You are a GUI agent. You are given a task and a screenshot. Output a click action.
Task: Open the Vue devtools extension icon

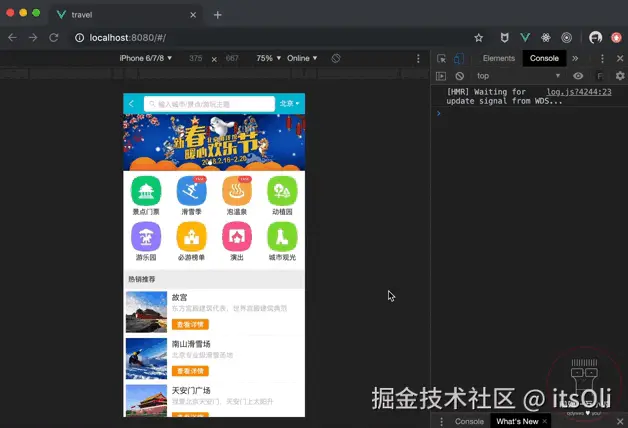click(x=525, y=38)
